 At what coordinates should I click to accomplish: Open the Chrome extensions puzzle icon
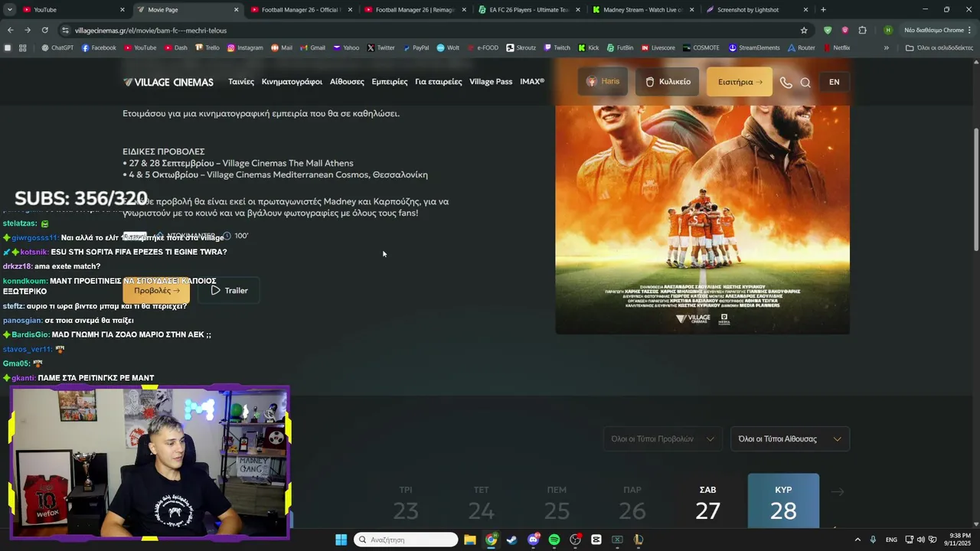(x=862, y=30)
